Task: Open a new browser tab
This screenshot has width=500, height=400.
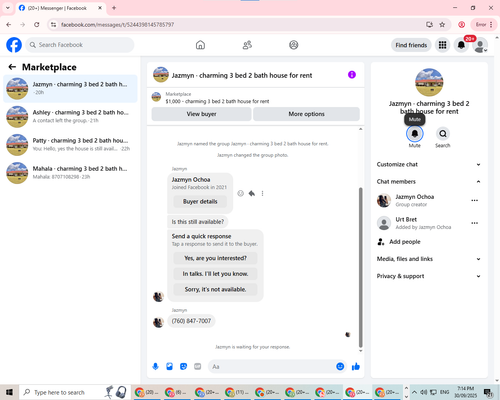Action: 114,8
